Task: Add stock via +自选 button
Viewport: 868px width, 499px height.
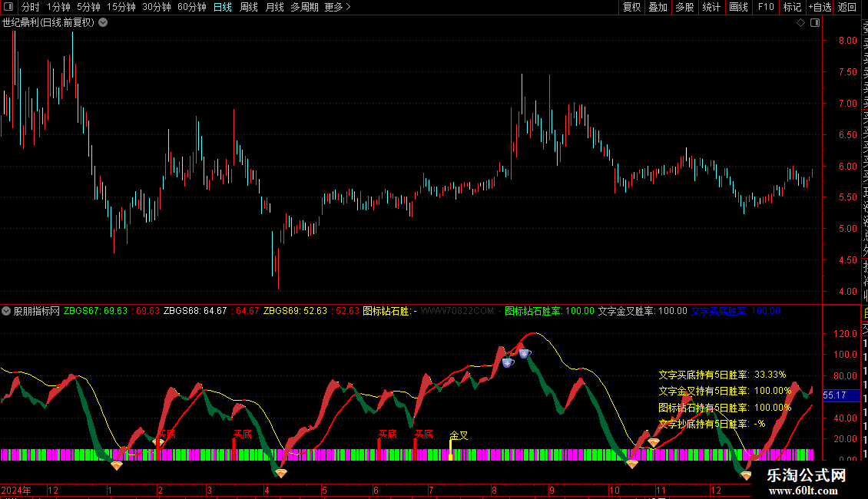Action: coord(820,7)
